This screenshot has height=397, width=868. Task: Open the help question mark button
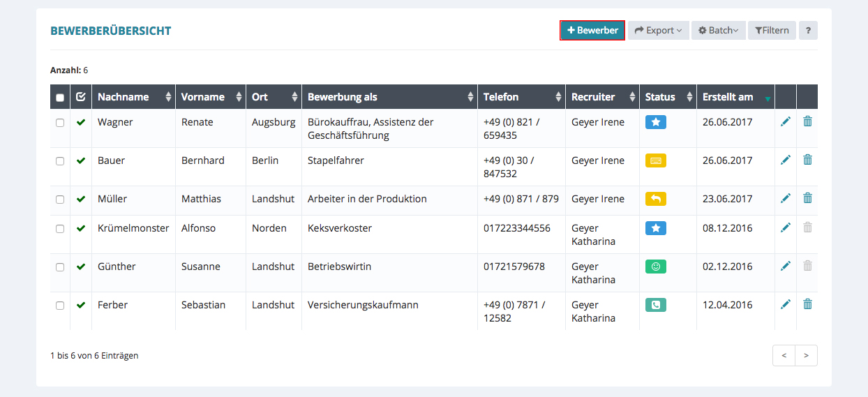tap(808, 31)
